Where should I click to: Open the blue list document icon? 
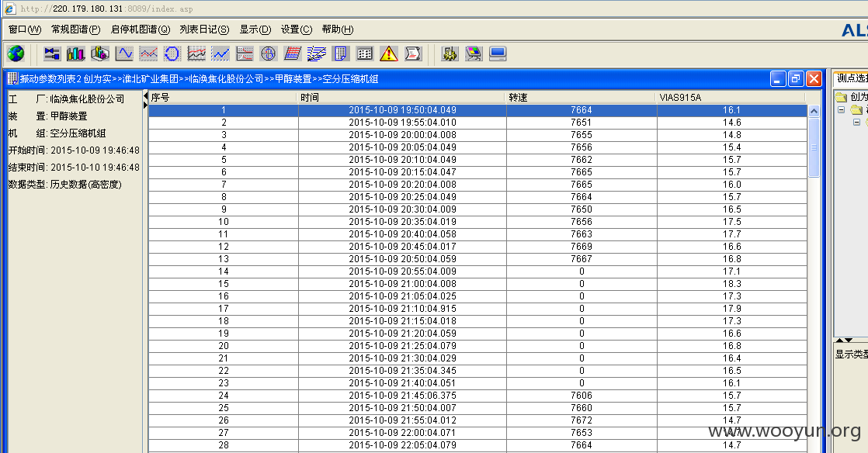click(x=341, y=54)
